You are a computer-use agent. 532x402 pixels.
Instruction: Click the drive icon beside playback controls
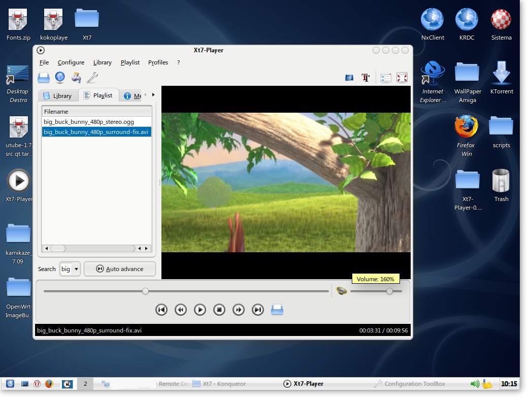pos(277,310)
